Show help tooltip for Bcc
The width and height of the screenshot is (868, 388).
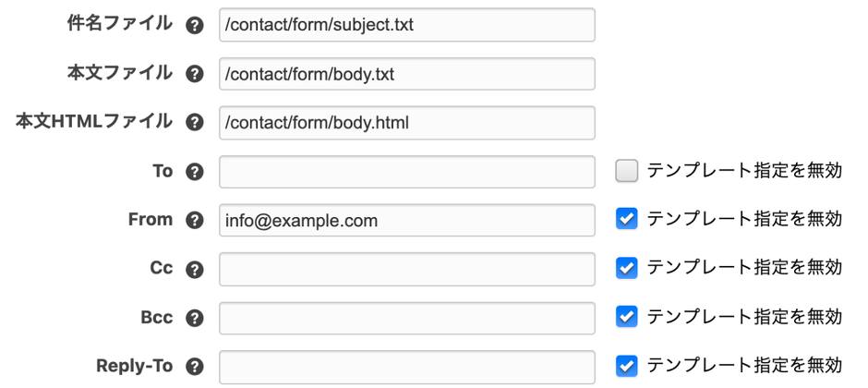[x=194, y=319]
